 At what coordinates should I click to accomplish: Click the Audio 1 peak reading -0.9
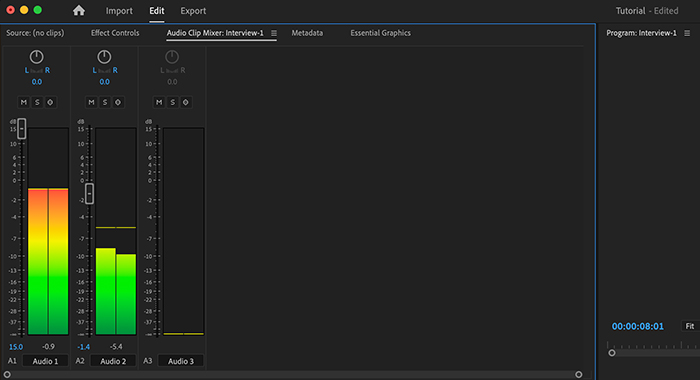click(48, 347)
